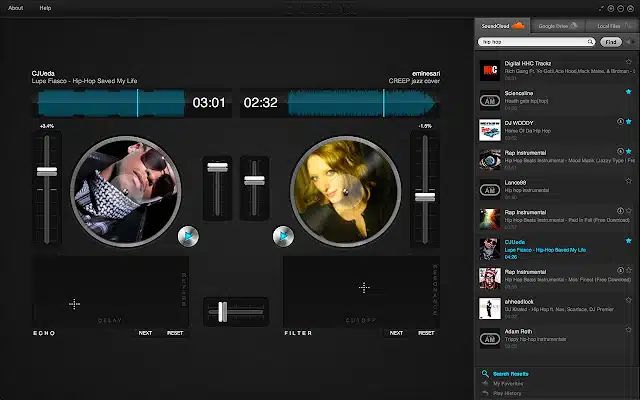Click the search magnifier icon in search field
Screen dimensions: 640x400
(x=590, y=42)
